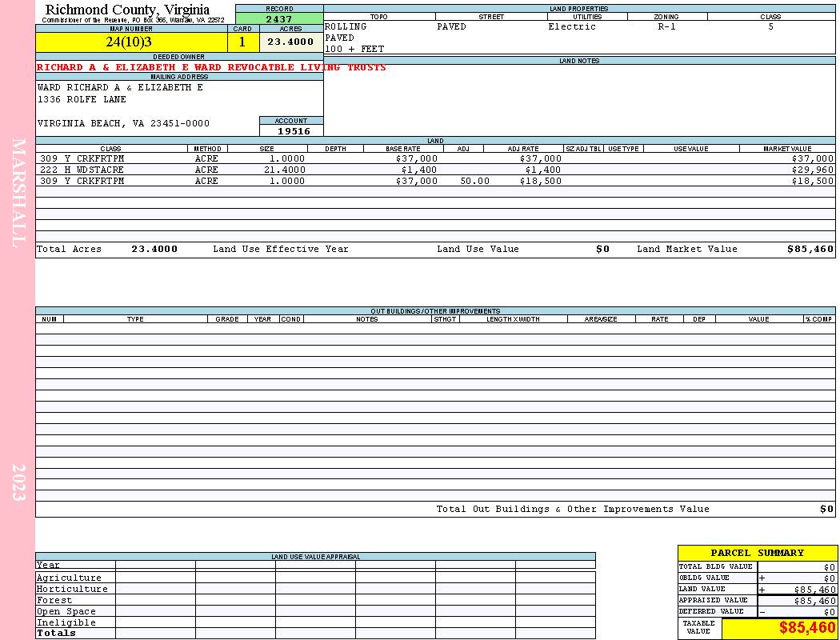Click the 100 + FEET land property

(354, 49)
